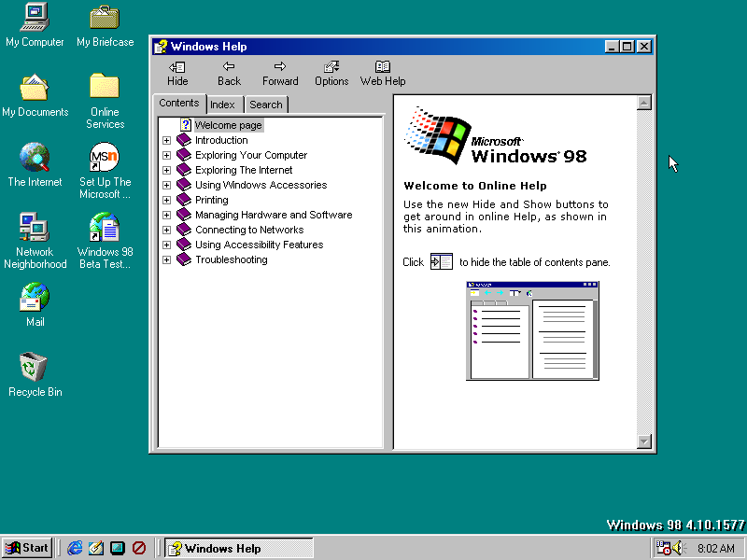Click the Forward arrow in Help toolbar
The image size is (747, 560).
point(280,74)
